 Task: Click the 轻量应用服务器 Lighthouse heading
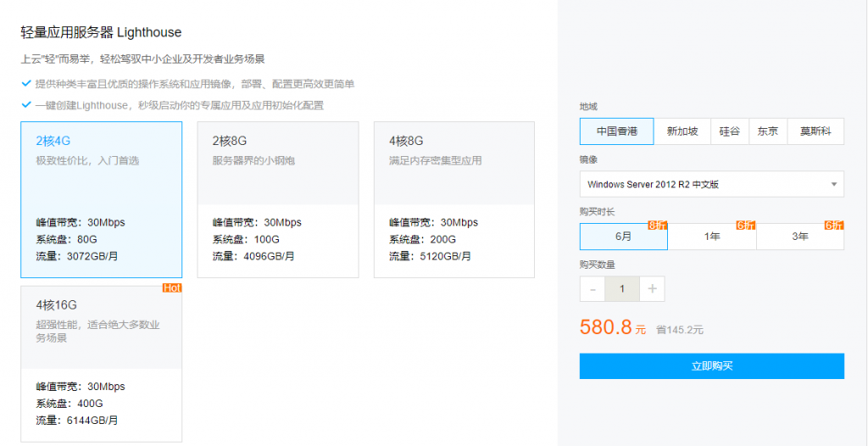coord(102,33)
